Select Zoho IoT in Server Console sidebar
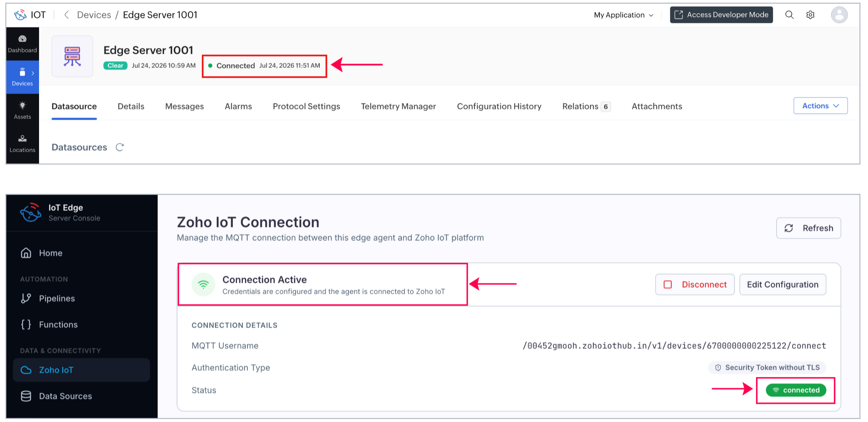Image resolution: width=868 pixels, height=422 pixels. 81,370
